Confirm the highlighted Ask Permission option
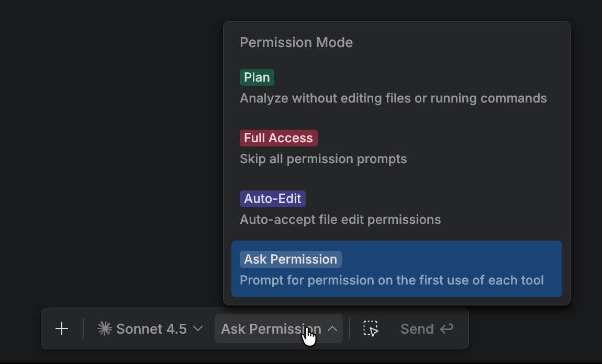This screenshot has height=364, width=602. point(396,269)
